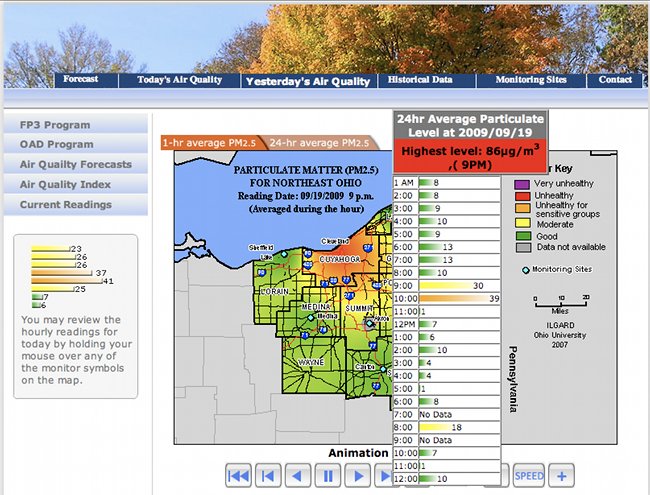Go to Today's Air Quality
The image size is (650, 495).
(179, 80)
